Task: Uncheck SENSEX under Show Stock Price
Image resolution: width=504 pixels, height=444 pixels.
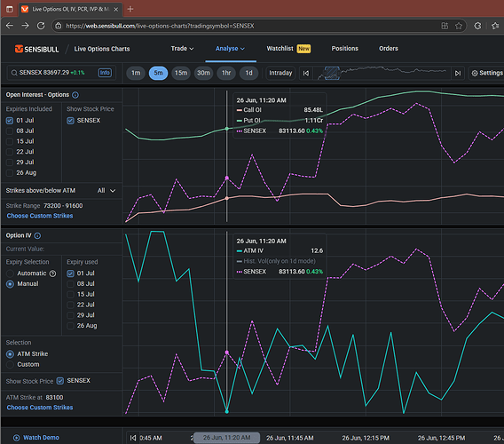Action: tap(70, 121)
